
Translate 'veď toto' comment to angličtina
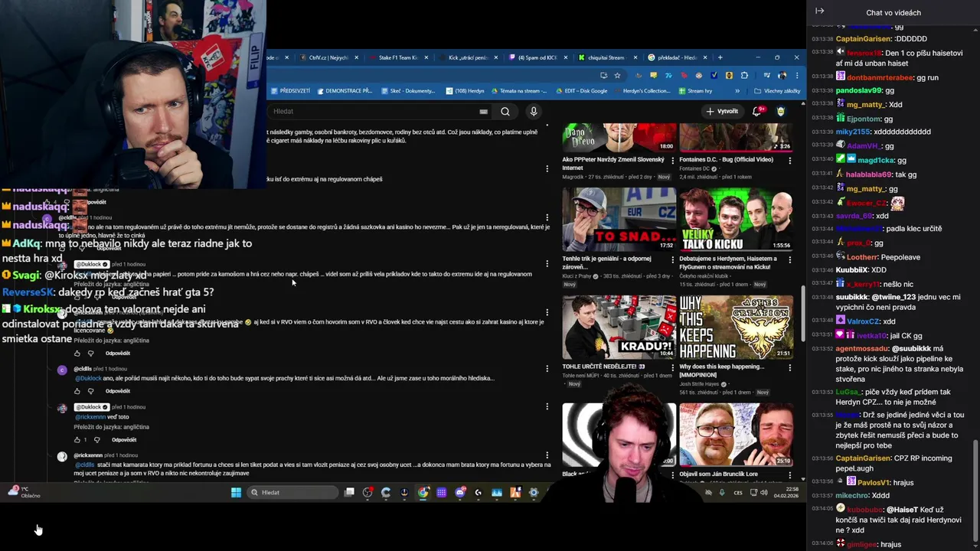click(112, 427)
